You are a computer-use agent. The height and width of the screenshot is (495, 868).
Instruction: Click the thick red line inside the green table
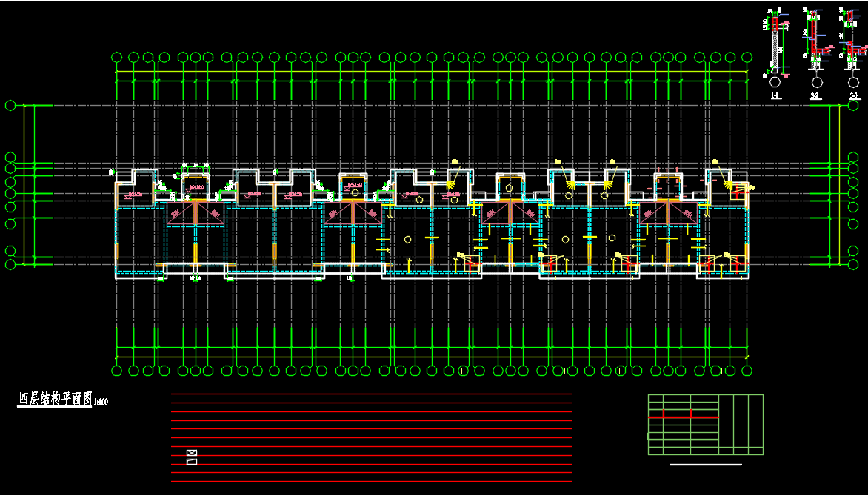tap(684, 417)
